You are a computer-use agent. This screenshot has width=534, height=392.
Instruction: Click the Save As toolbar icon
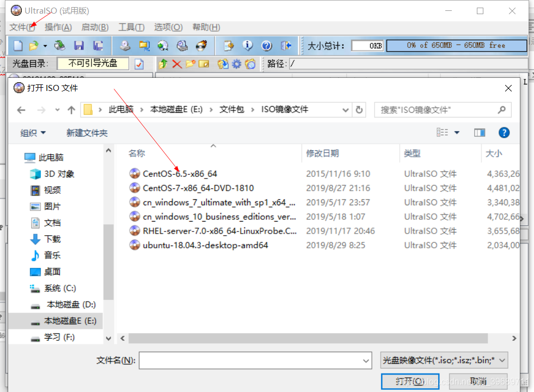coord(99,46)
